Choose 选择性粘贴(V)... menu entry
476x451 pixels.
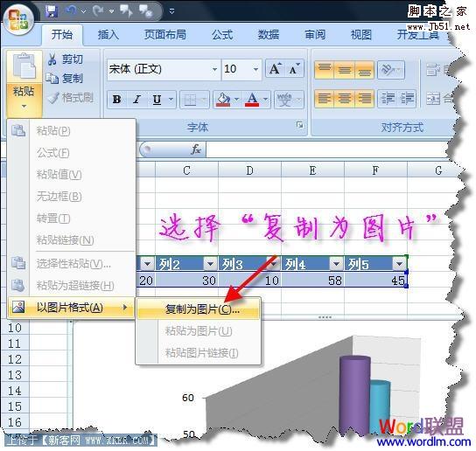(71, 264)
